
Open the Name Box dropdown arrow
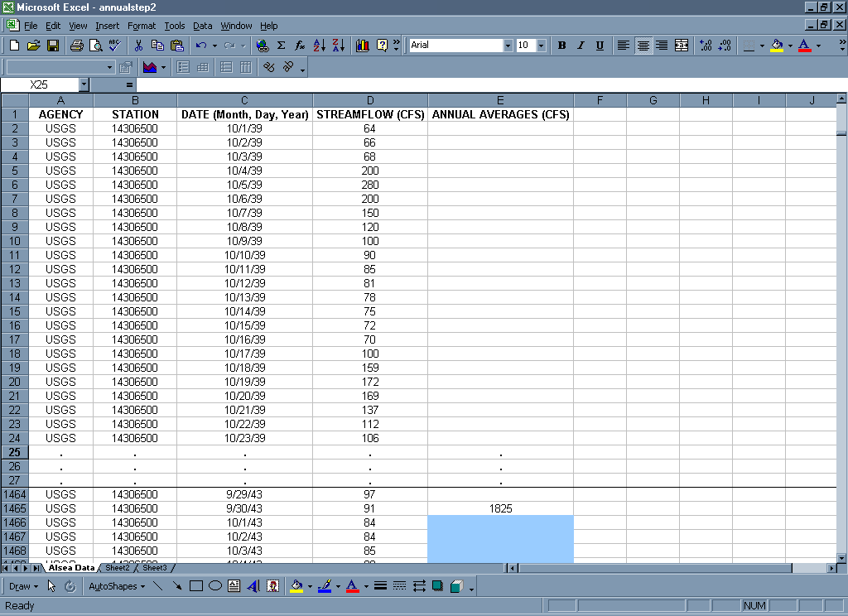(x=84, y=84)
